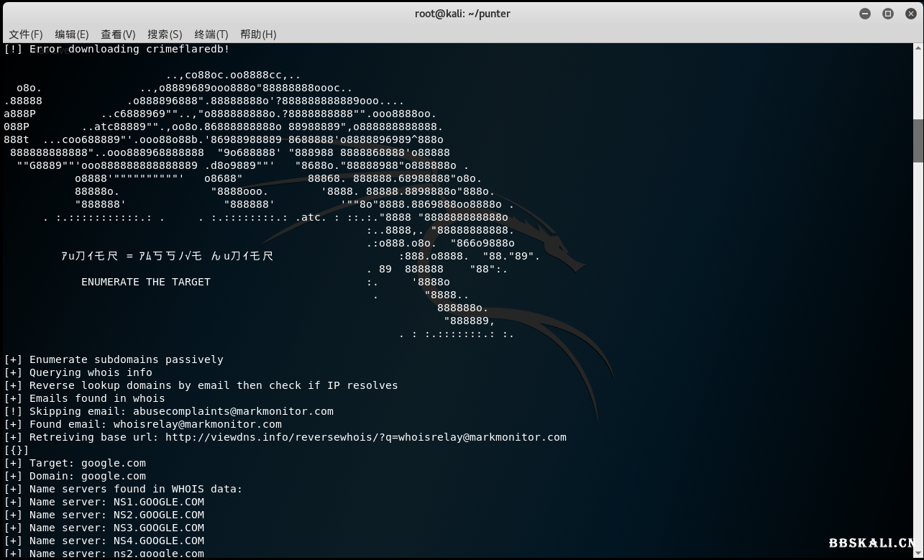
Task: Click the root@kali: ~/punter title bar
Action: pos(462,14)
